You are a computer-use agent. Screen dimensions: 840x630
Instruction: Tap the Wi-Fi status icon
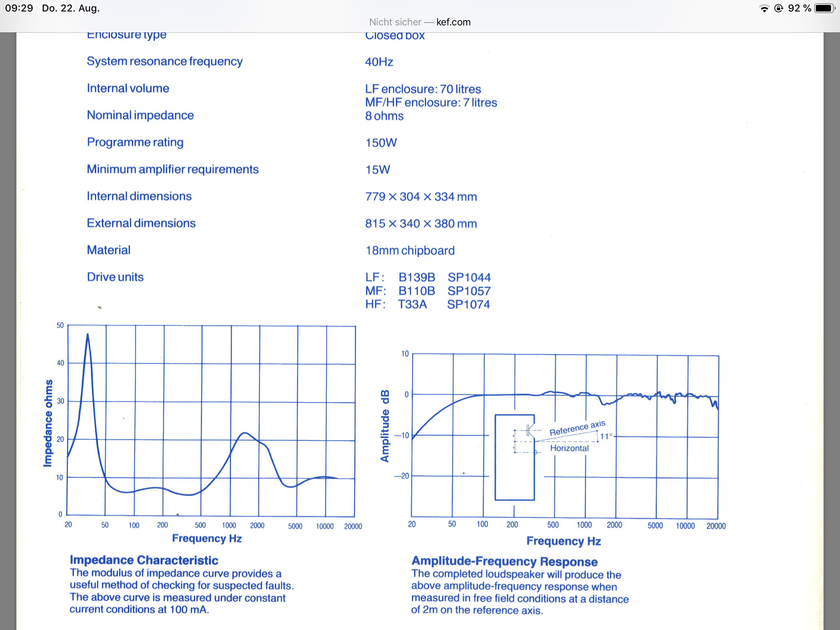click(x=764, y=9)
